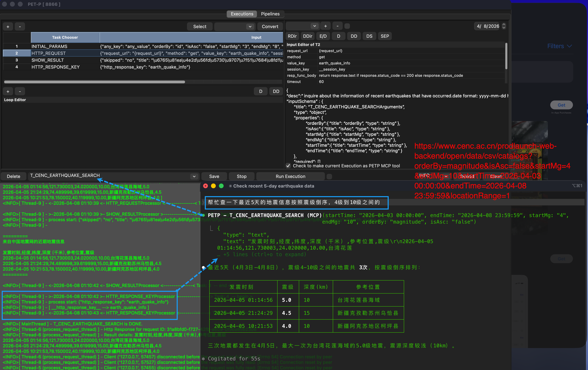
Task: Toggle the PETP MCP tool checkbox
Action: tap(288, 166)
